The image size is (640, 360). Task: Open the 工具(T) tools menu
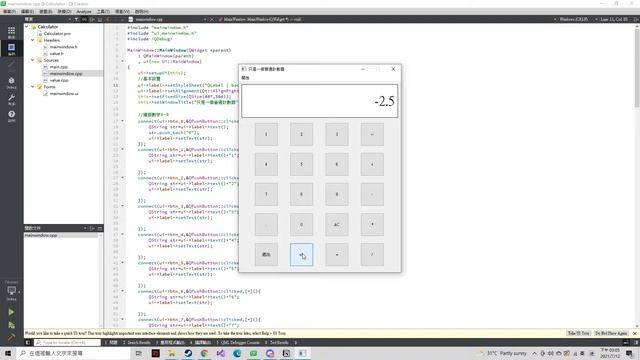[x=103, y=11]
